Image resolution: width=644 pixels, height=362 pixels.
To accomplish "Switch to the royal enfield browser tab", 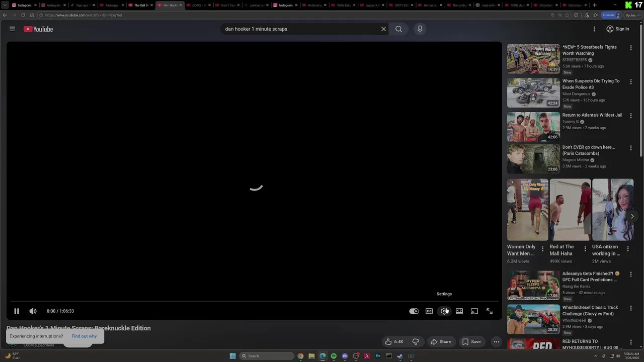I will [489, 5].
